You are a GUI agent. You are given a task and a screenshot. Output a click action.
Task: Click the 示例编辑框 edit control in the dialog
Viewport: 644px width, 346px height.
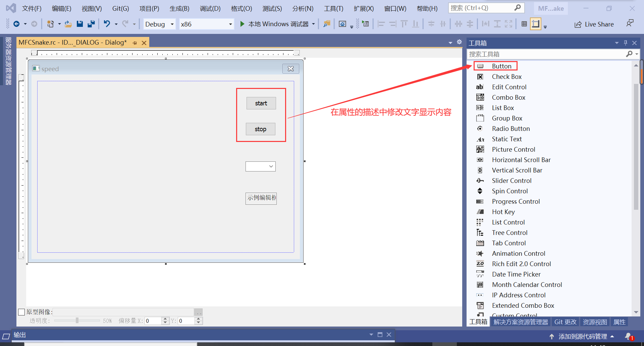(x=261, y=198)
